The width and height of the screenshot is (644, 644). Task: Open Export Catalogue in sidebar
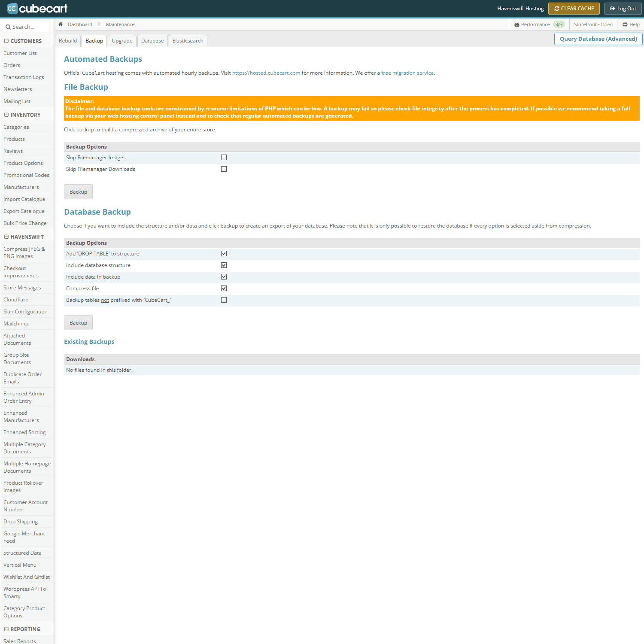[x=27, y=211]
